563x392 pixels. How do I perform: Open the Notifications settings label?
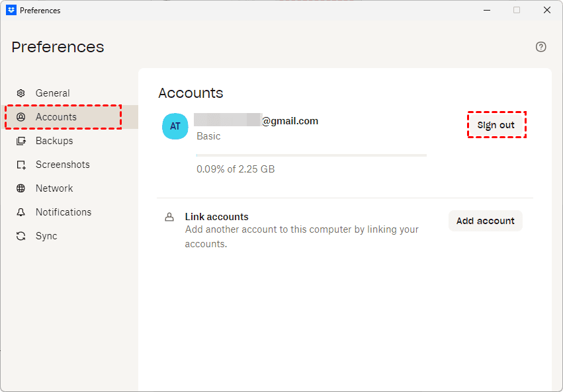64,212
